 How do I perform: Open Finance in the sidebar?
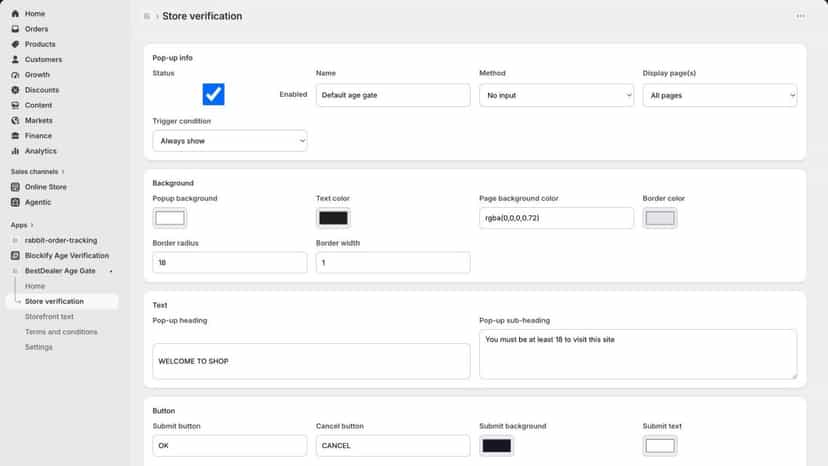click(39, 136)
